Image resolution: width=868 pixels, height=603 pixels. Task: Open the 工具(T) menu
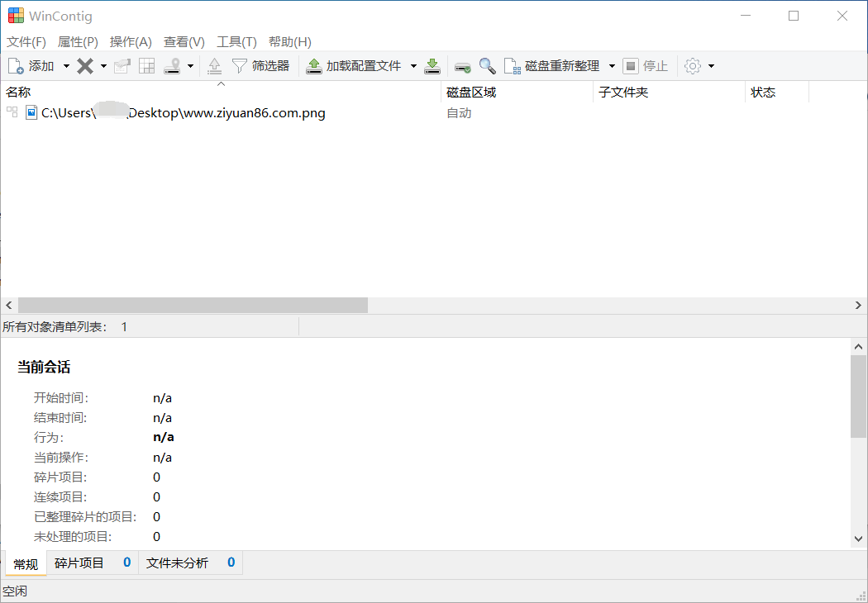236,42
